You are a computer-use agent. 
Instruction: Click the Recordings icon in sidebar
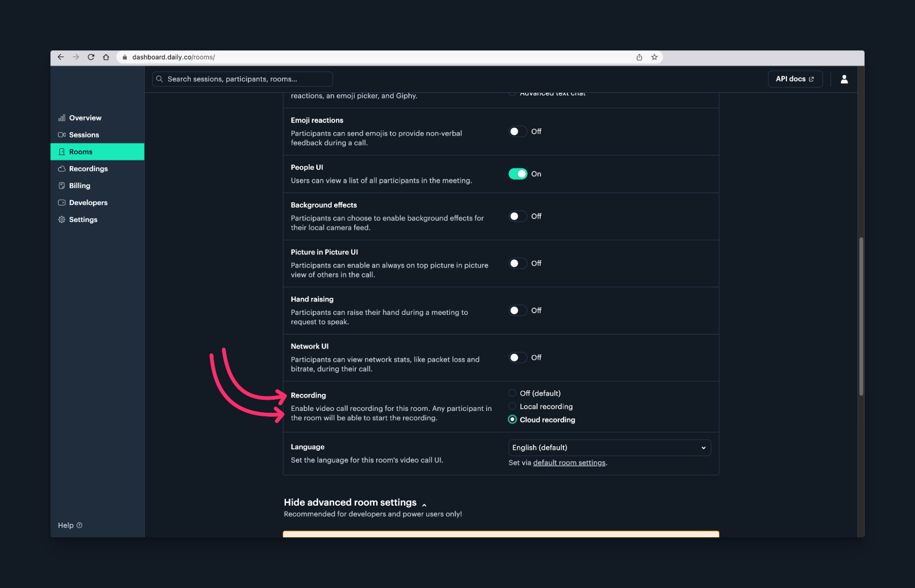point(62,168)
